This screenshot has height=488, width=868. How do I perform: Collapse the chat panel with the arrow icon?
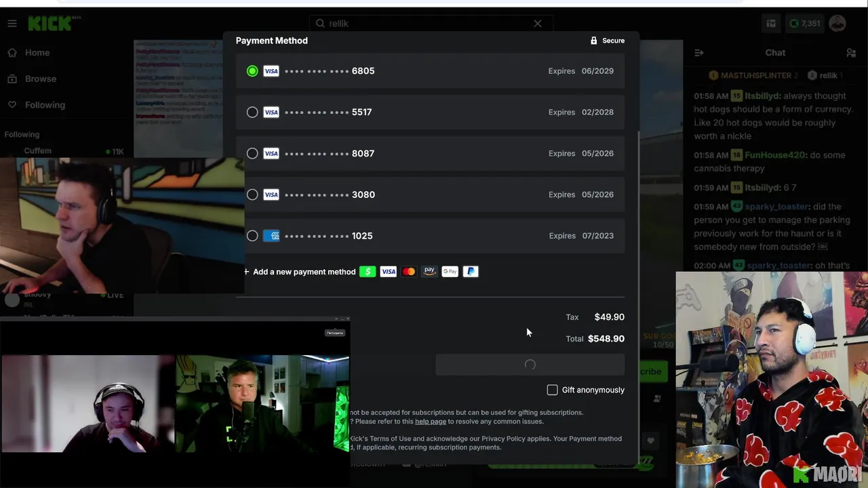[x=699, y=53]
